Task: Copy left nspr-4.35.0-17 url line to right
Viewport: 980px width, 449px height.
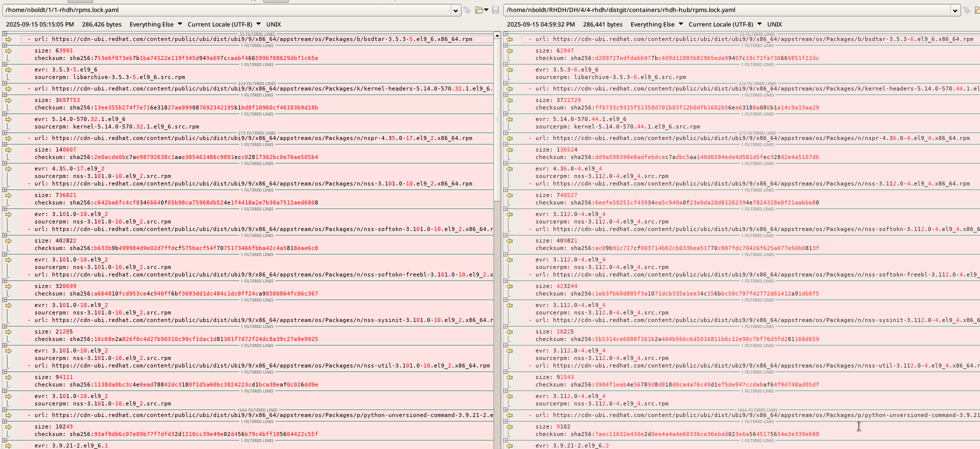Action: tap(9, 138)
